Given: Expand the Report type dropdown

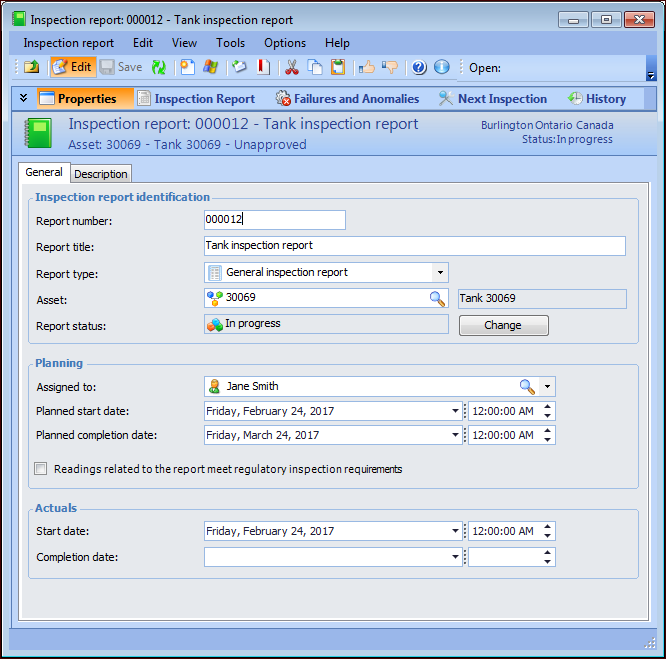Looking at the screenshot, I should click(x=439, y=272).
